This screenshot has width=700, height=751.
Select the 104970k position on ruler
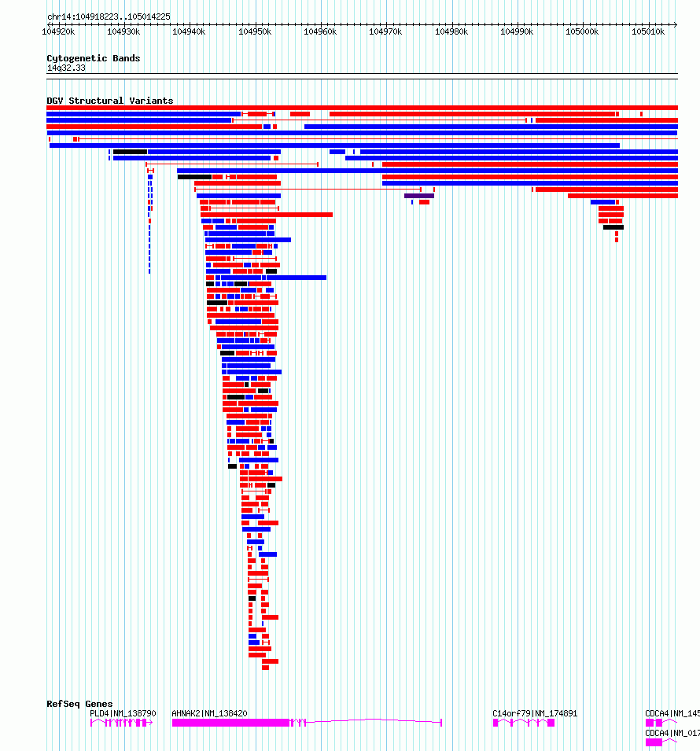point(385,31)
